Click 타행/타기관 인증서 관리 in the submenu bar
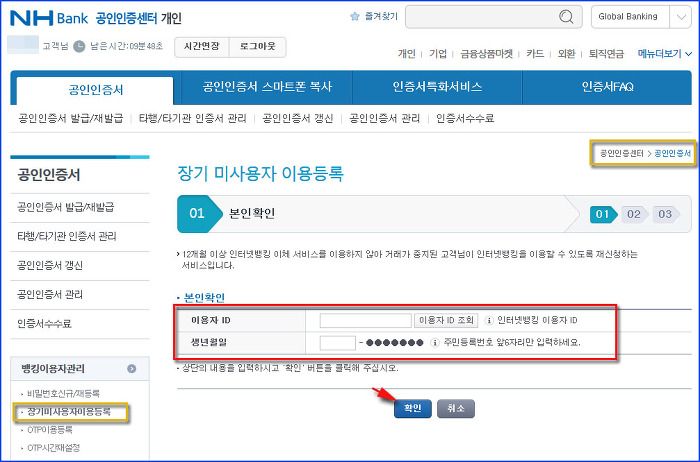Image resolution: width=700 pixels, height=462 pixels. point(192,118)
